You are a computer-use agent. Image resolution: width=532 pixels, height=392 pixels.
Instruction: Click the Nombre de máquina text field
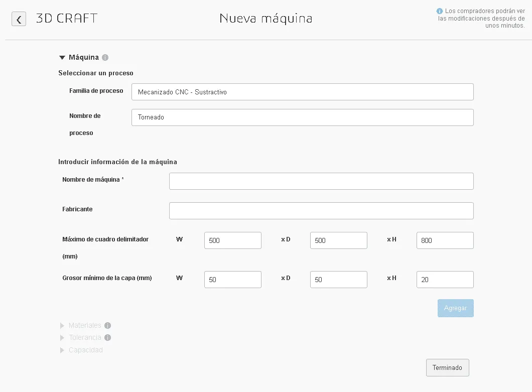coord(321,181)
